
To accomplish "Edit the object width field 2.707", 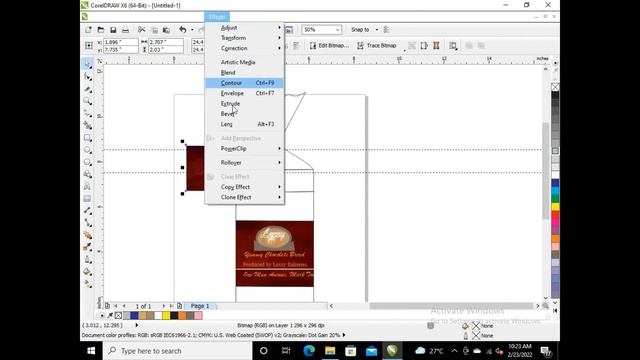I will (x=166, y=42).
